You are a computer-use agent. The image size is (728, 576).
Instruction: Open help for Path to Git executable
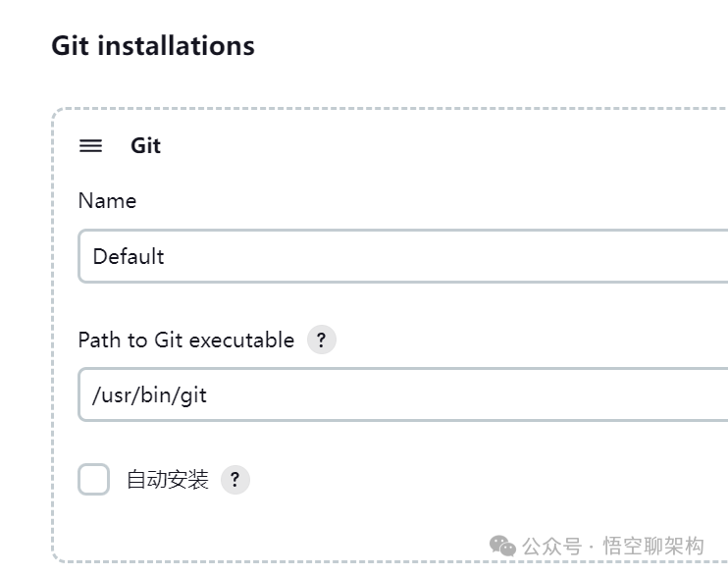tap(321, 340)
